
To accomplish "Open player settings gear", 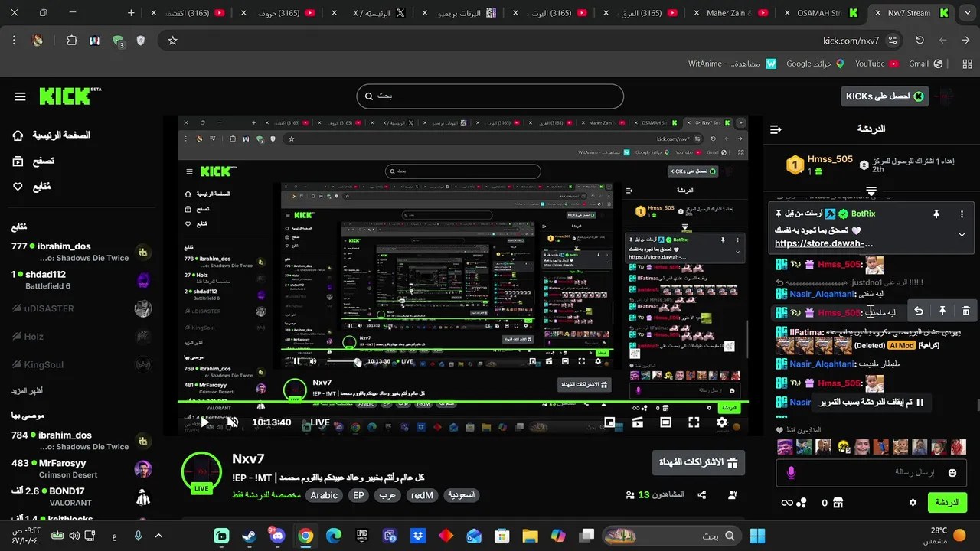I will click(x=722, y=422).
